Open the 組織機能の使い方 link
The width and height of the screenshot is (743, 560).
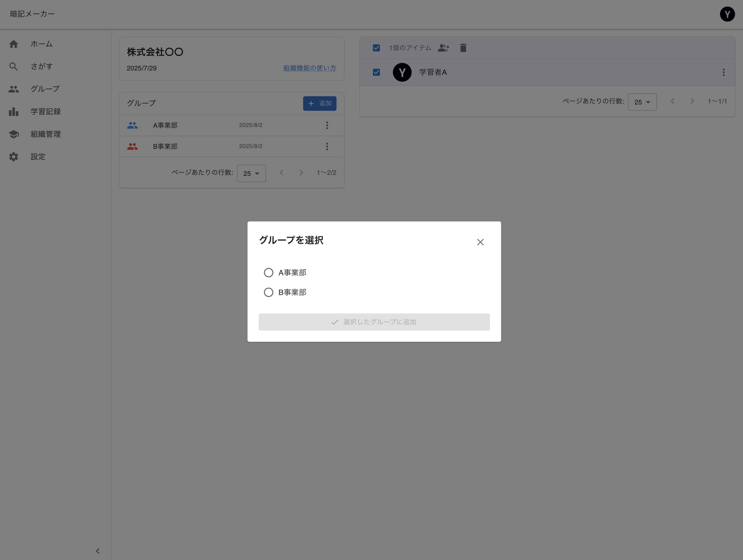click(309, 68)
